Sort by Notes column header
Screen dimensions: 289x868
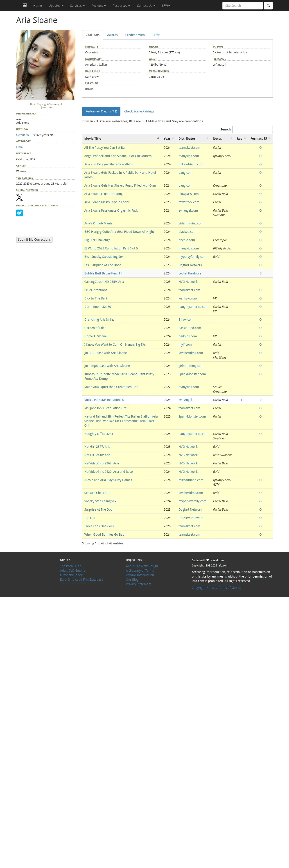click(x=222, y=139)
